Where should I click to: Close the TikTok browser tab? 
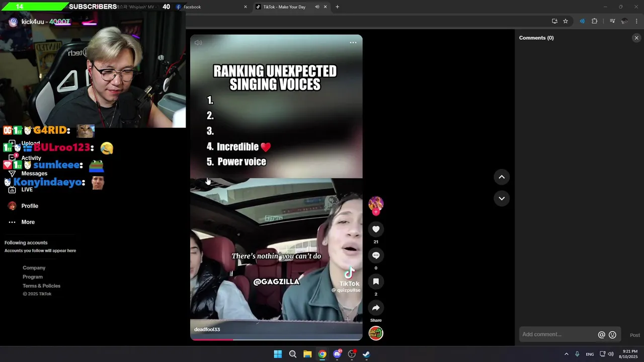click(x=326, y=7)
